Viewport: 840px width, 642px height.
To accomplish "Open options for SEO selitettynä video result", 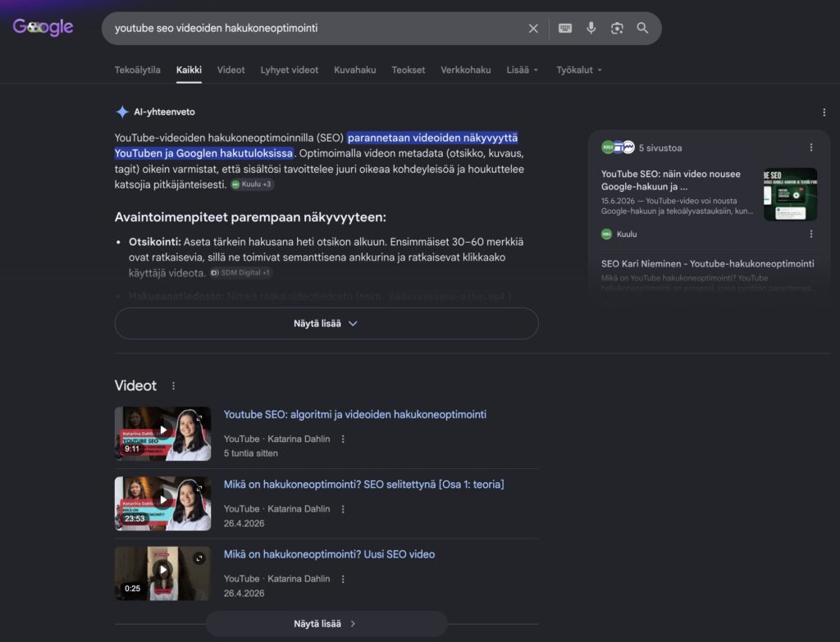I will pyautogui.click(x=343, y=509).
